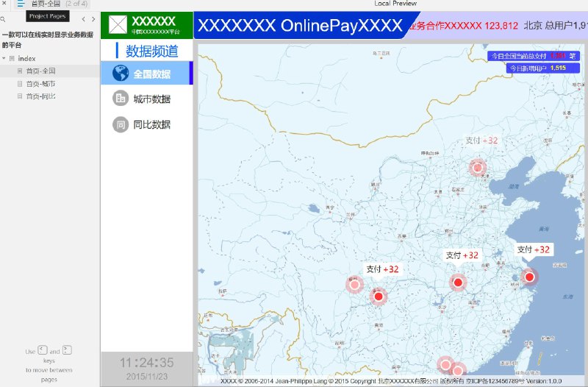Viewport: 588px width, 387px height.
Task: Collapse the index tree folder
Action: pyautogui.click(x=4, y=59)
